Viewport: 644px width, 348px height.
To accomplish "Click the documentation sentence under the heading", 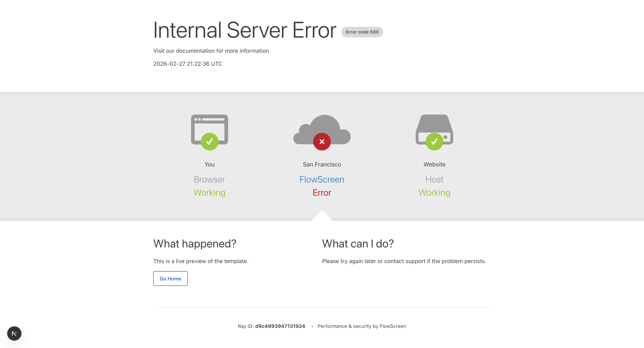I will (212, 50).
